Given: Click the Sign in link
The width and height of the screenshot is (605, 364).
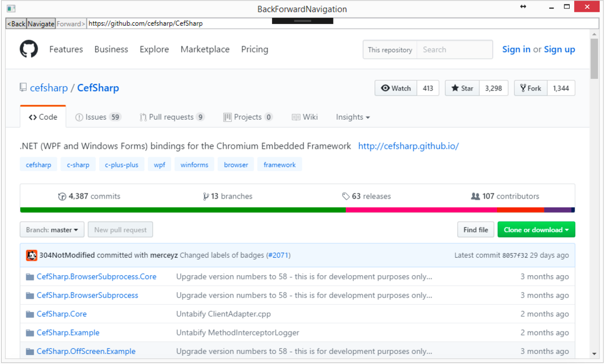Looking at the screenshot, I should click(516, 49).
